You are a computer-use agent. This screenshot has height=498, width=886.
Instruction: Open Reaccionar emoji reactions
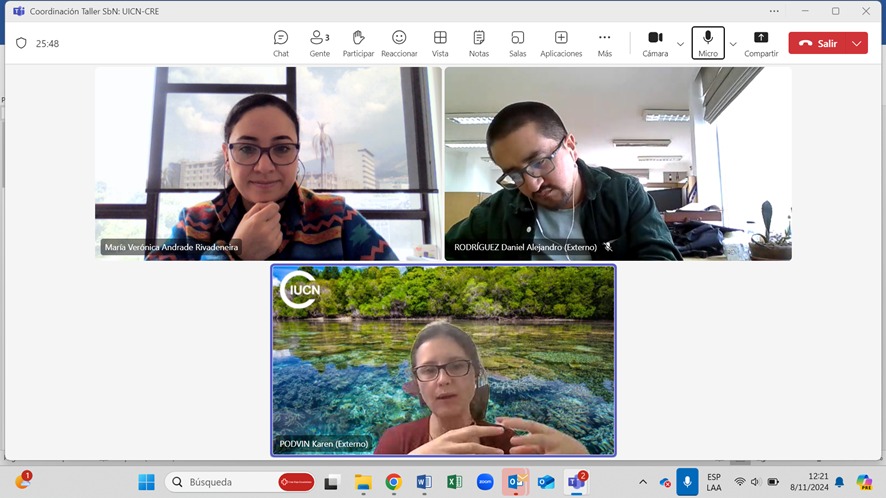(x=399, y=43)
